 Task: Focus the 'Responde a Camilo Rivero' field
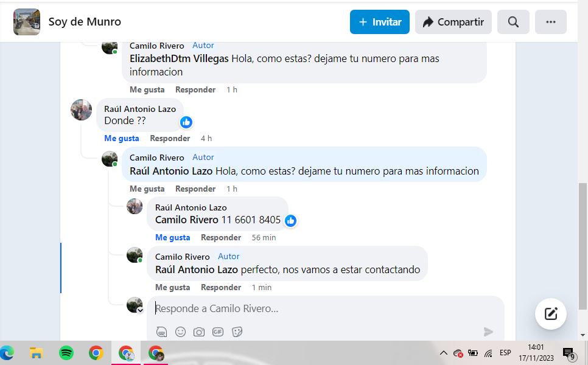[325, 309]
